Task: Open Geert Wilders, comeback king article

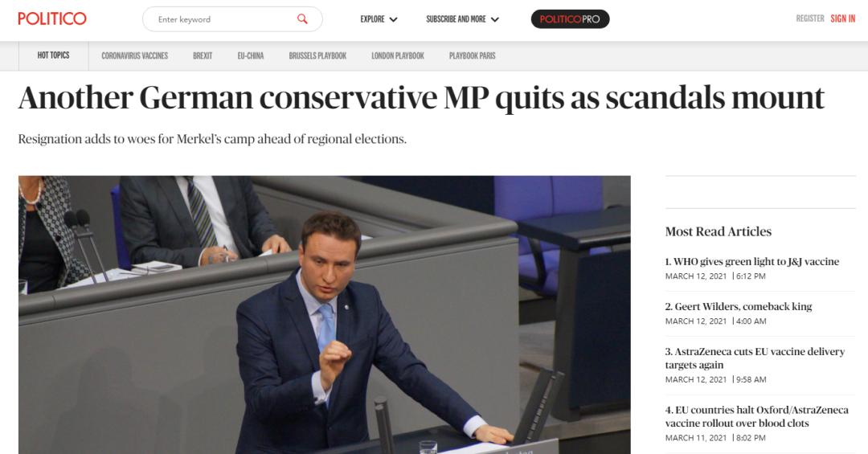Action: pyautogui.click(x=739, y=306)
